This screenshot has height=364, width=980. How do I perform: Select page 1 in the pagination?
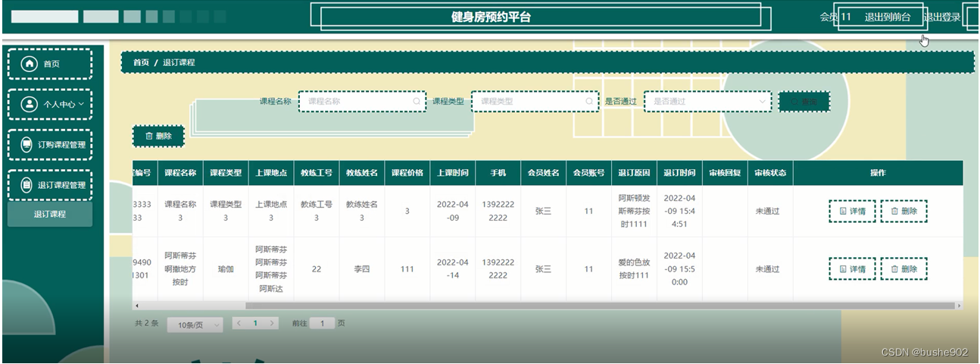click(x=255, y=323)
